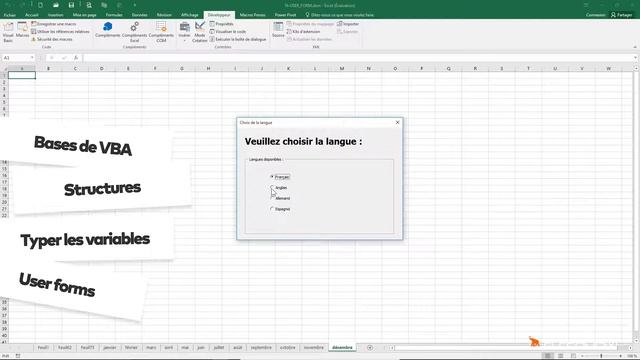The width and height of the screenshot is (640, 360).
Task: Switch to the Affichage tab
Action: (x=190, y=15)
